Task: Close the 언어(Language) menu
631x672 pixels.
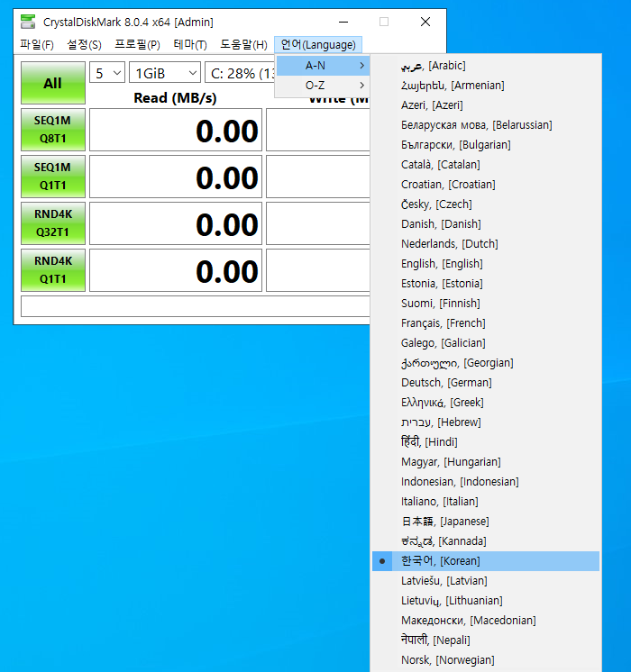Action: click(318, 44)
